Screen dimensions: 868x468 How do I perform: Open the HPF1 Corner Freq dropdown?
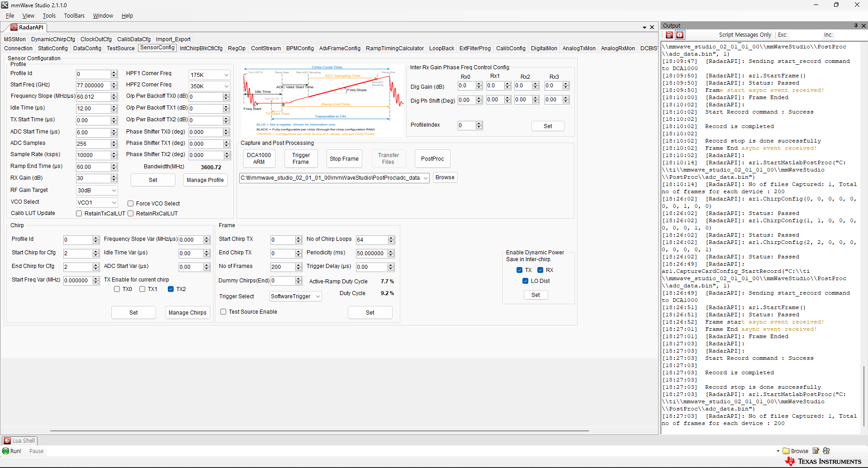(226, 75)
